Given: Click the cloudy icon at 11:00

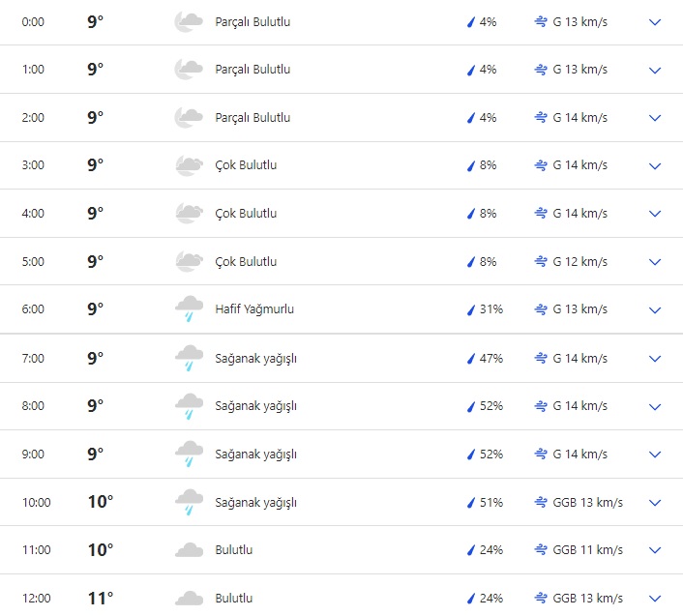Looking at the screenshot, I should coord(189,550).
